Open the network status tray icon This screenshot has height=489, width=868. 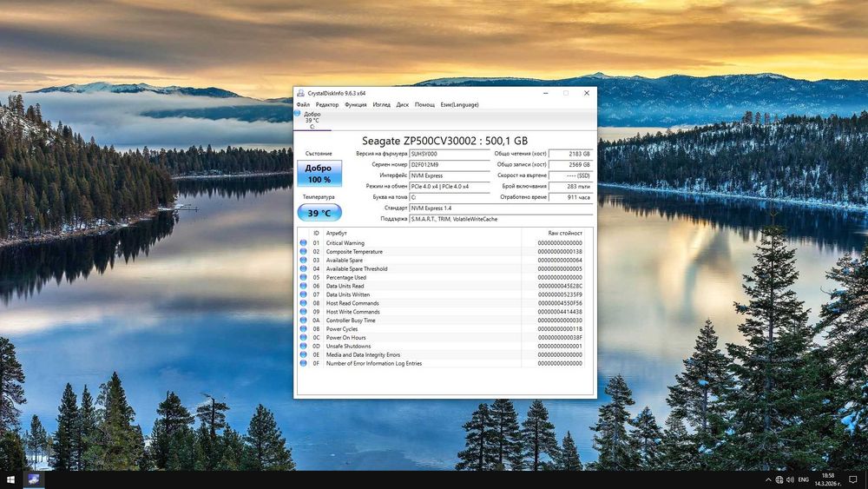point(779,479)
